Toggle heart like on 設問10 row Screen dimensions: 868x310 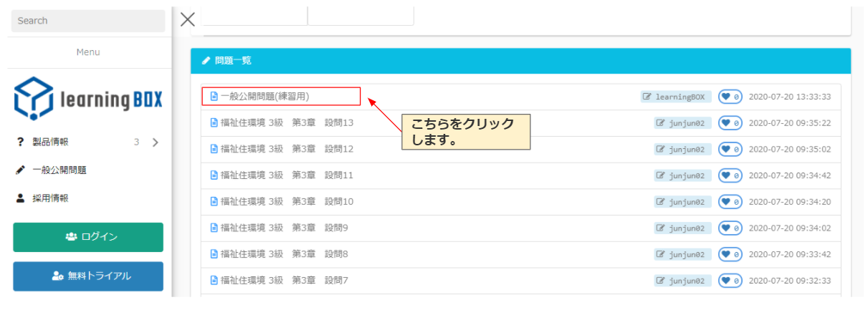(730, 202)
